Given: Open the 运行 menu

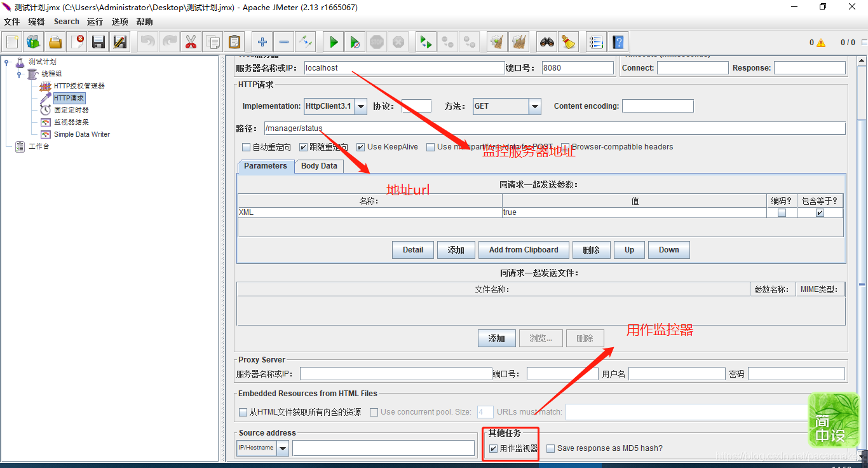Looking at the screenshot, I should click(95, 22).
